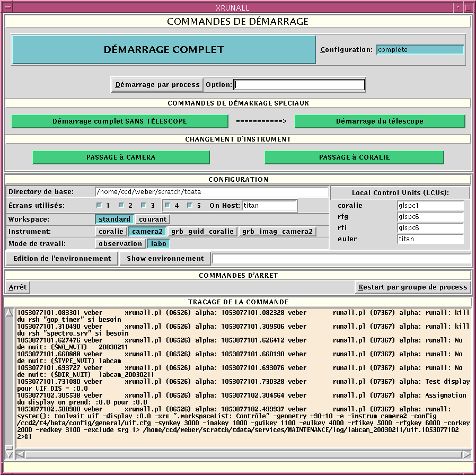Screen dimensions: 476x475
Task: Start the telescope with Démarrage du télescope
Action: click(380, 121)
